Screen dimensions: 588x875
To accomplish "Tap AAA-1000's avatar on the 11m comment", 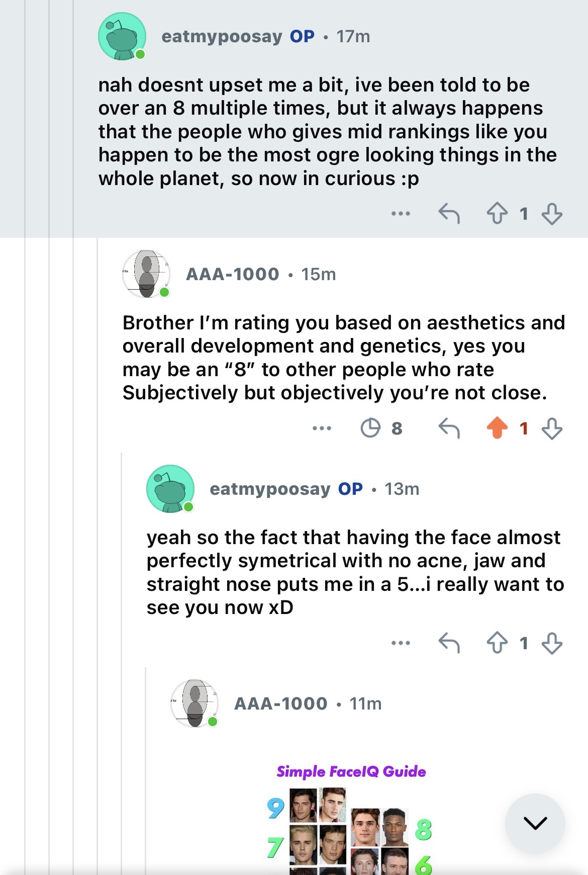I will point(194,704).
